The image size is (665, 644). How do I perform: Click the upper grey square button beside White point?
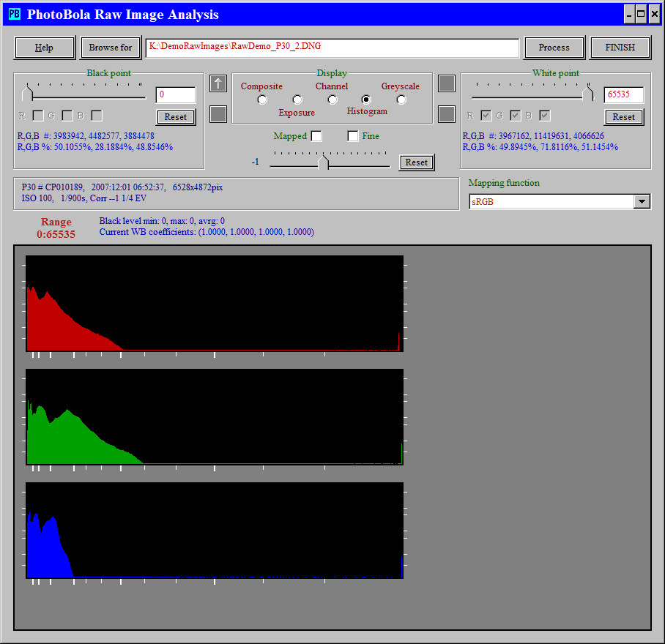pos(447,83)
